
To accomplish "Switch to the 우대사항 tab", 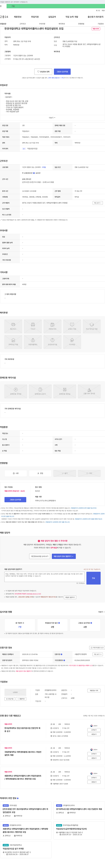I will coord(42,24).
